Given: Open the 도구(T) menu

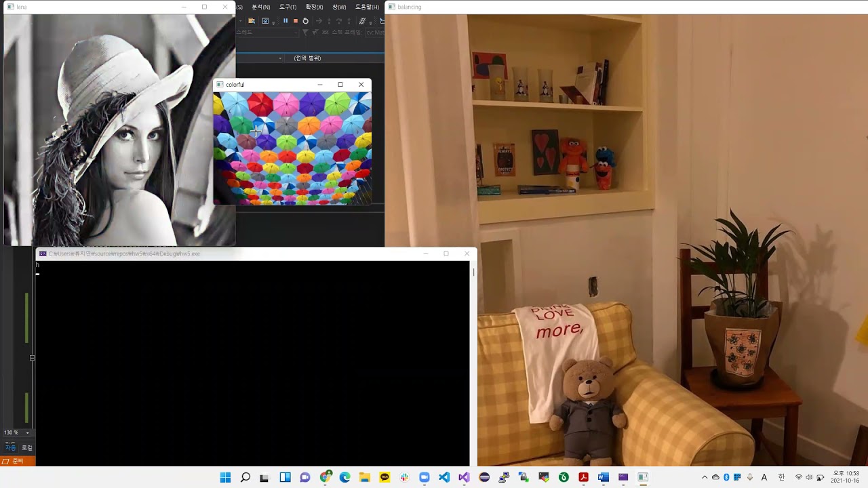Looking at the screenshot, I should pyautogui.click(x=288, y=7).
